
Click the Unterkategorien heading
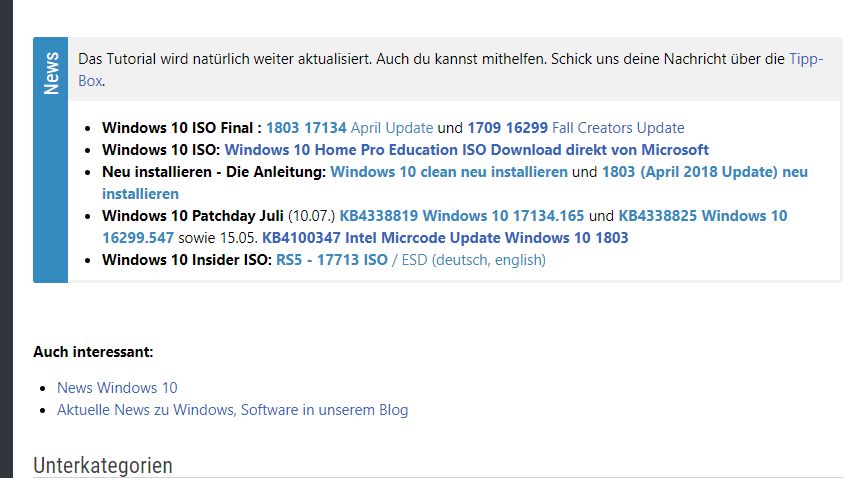point(103,466)
